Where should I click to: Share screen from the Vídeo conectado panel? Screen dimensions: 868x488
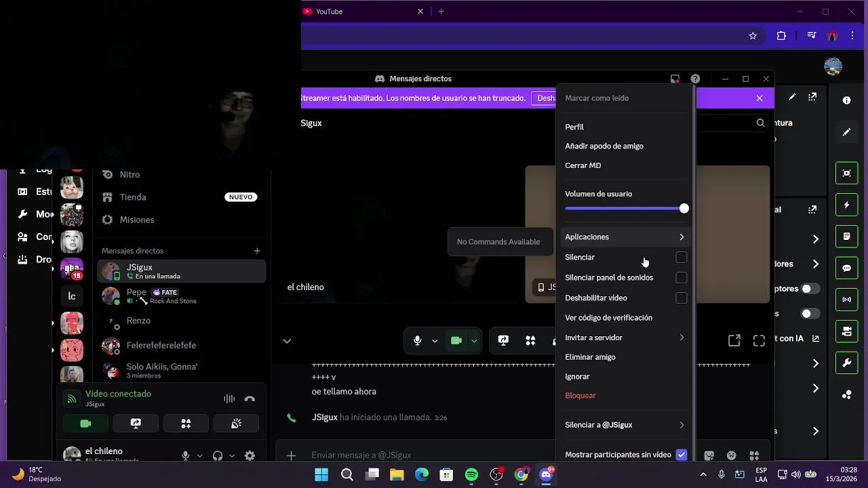pos(136,424)
